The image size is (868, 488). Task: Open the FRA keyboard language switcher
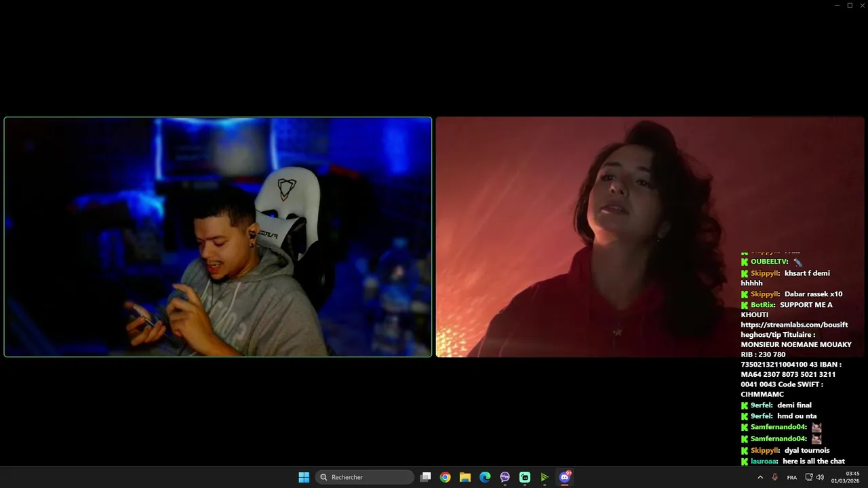point(791,477)
